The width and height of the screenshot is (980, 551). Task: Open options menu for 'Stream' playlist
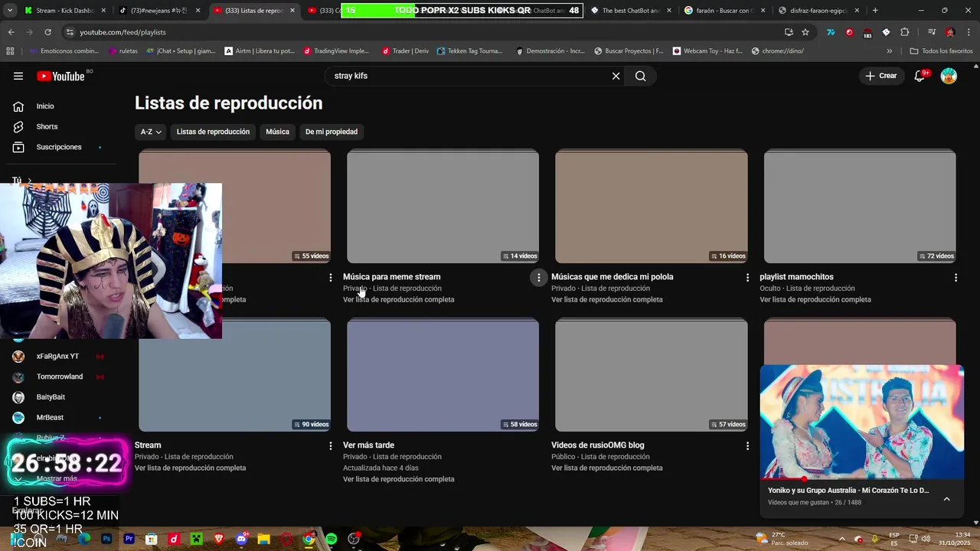[x=331, y=445]
